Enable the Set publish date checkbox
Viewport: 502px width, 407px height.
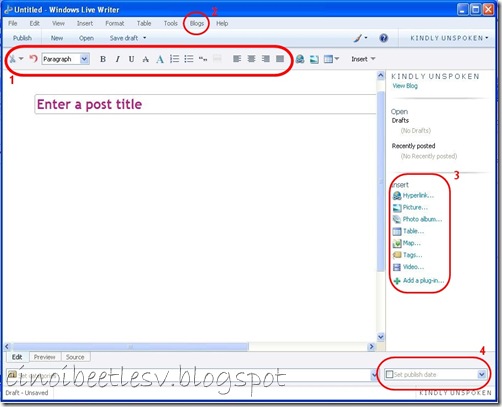(x=389, y=374)
